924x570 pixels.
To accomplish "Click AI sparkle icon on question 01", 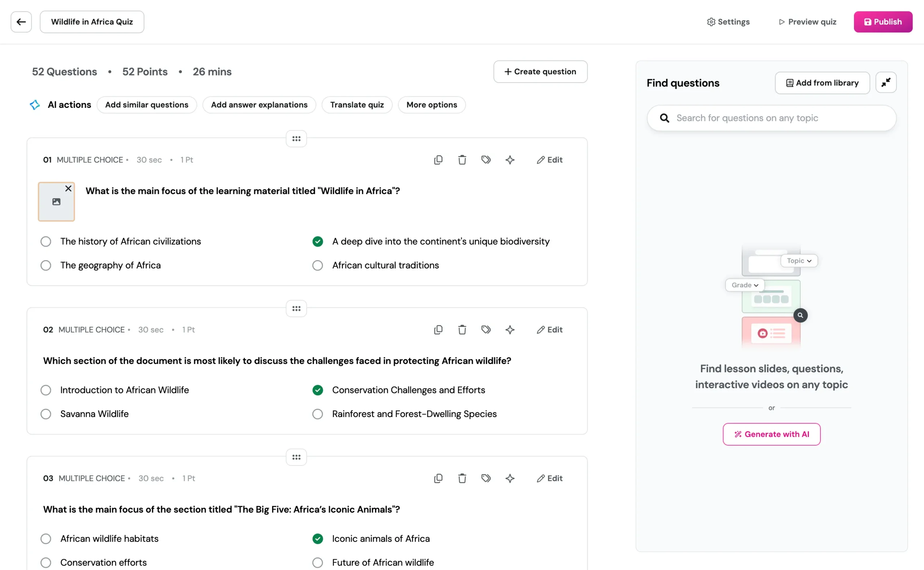I will [x=510, y=160].
